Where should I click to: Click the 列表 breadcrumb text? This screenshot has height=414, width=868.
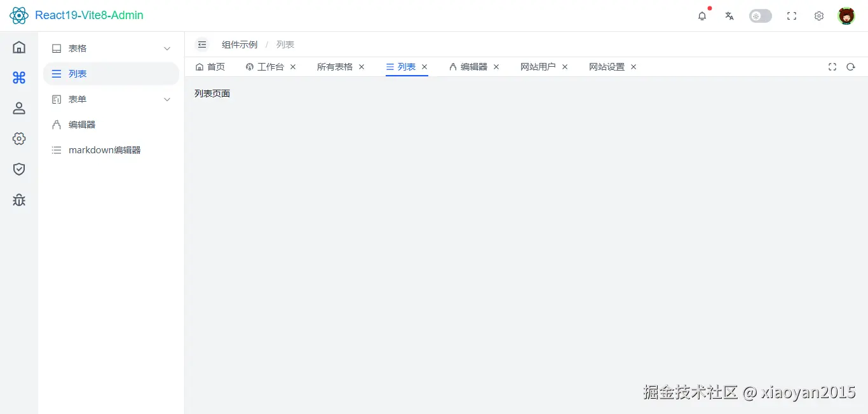(x=285, y=45)
